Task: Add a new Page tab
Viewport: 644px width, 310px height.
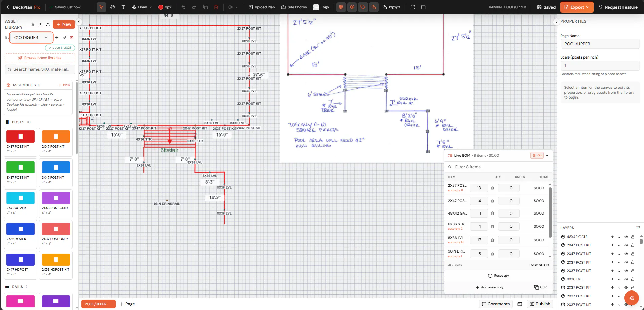Action: (x=127, y=304)
